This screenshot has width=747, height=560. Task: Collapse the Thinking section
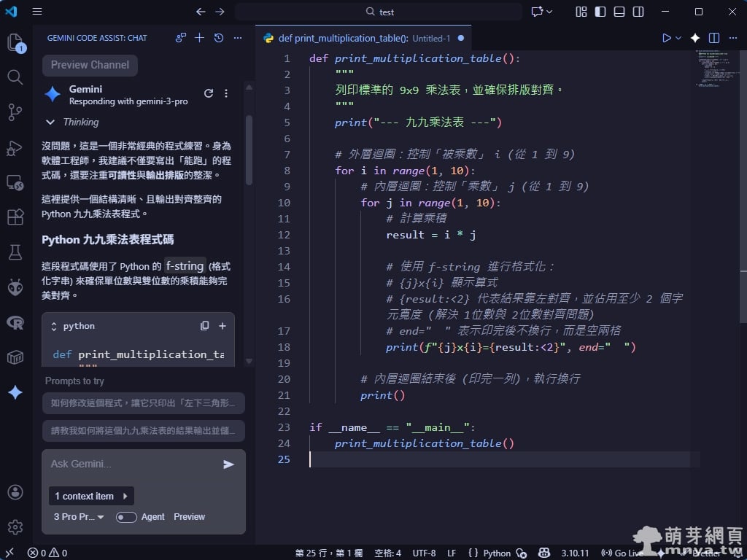(50, 122)
